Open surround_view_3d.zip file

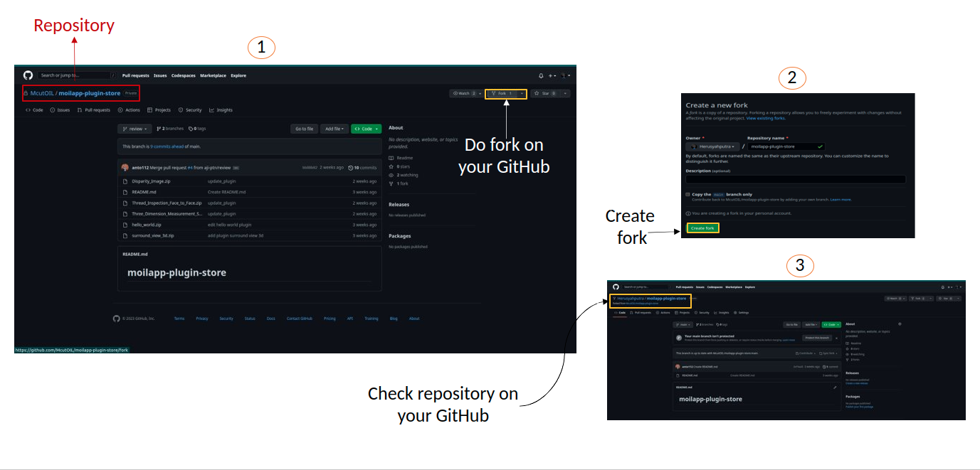[153, 235]
